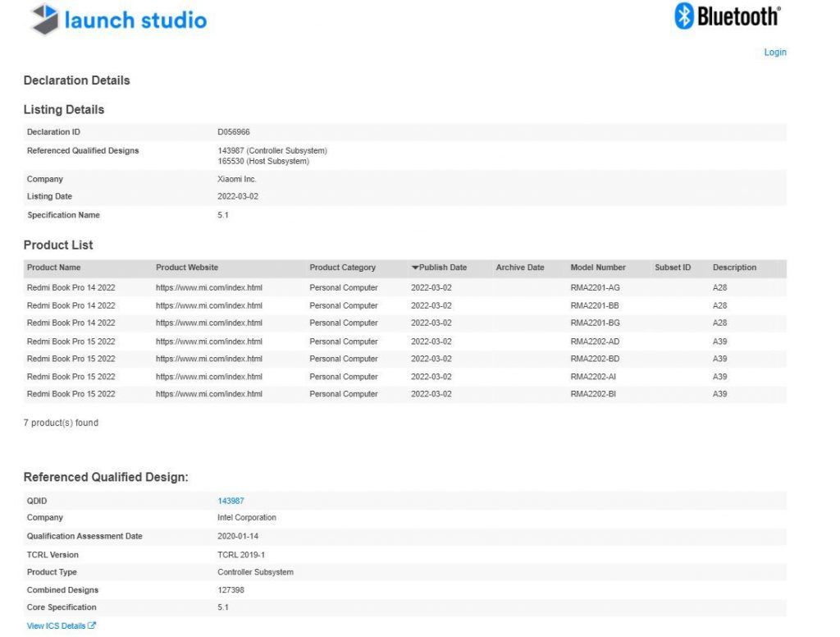
Task: Select model number RMA2202-AI
Action: coord(593,377)
